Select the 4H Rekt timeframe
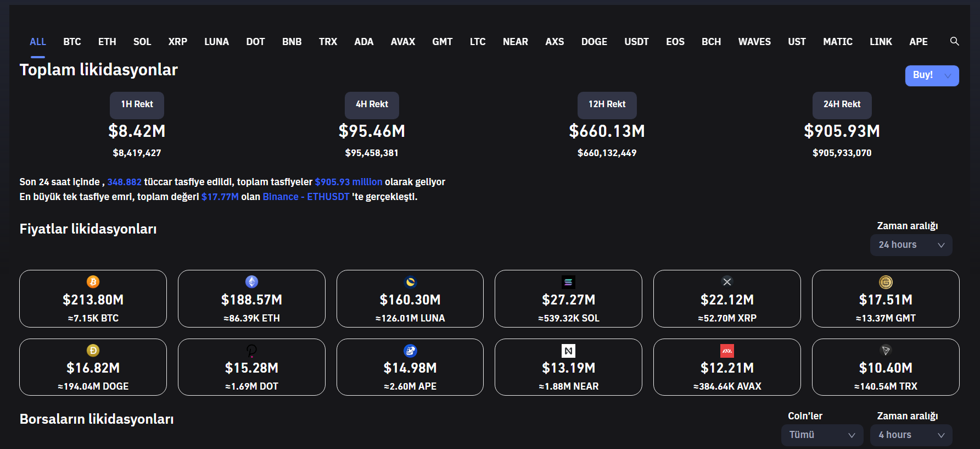The width and height of the screenshot is (980, 449). point(372,104)
